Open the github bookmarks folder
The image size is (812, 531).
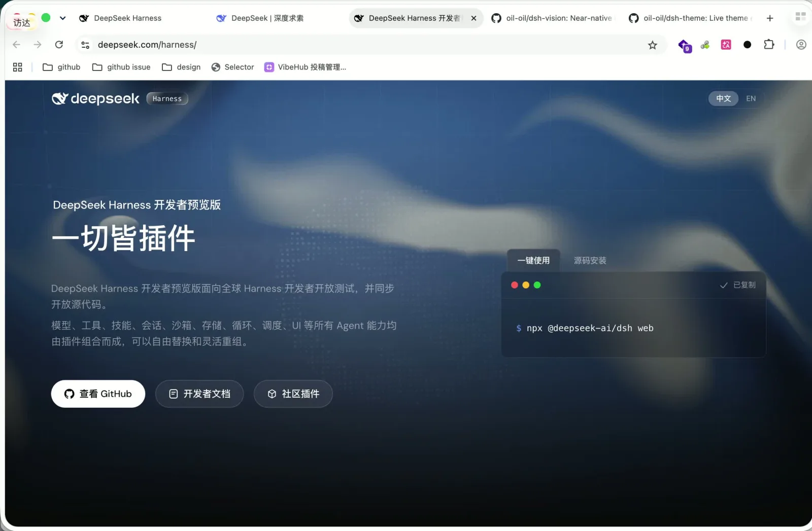click(x=61, y=67)
